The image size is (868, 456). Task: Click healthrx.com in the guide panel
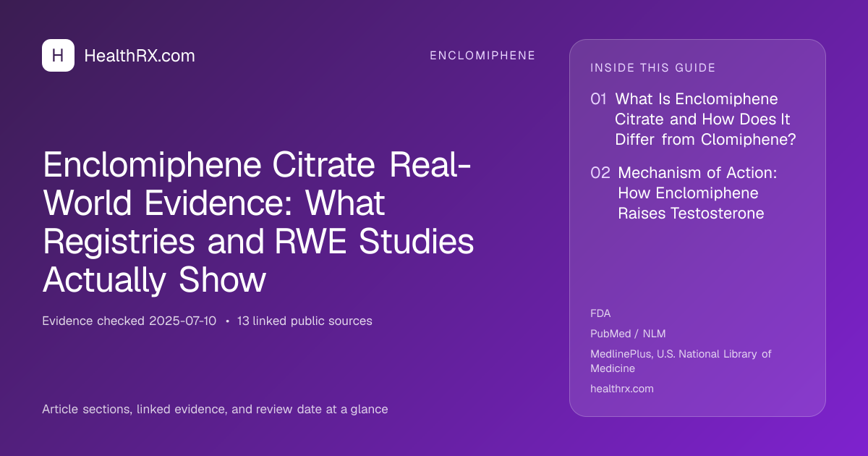click(x=622, y=389)
